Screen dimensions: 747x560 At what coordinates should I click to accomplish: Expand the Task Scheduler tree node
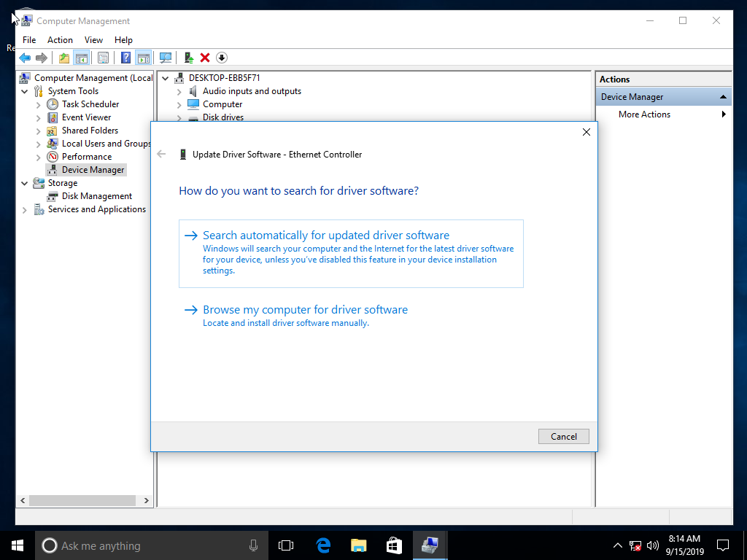tap(39, 104)
